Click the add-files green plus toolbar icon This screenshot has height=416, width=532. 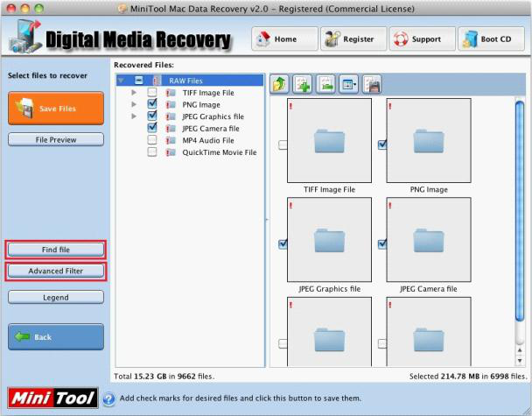pos(302,84)
